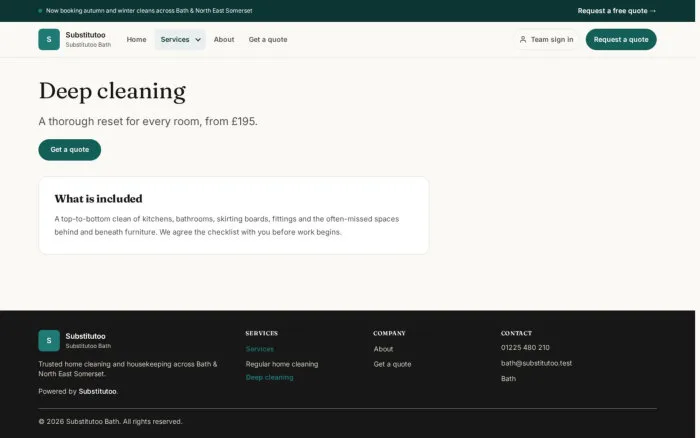Click the Substitutoo brand name in header

coord(85,35)
